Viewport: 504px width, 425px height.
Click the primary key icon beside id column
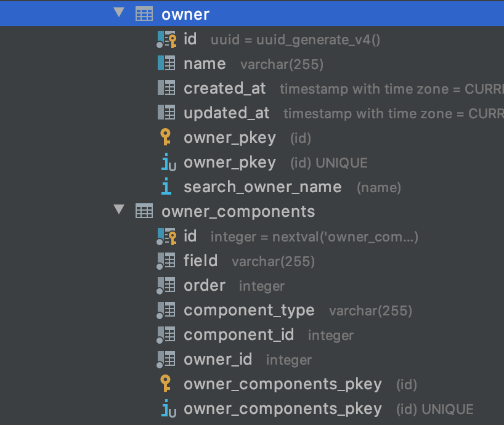click(166, 39)
